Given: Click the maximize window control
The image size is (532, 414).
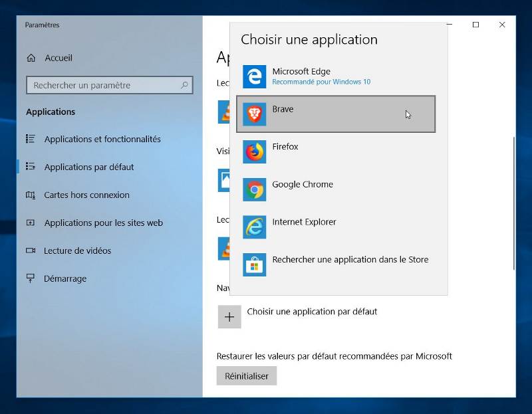Looking at the screenshot, I should tap(476, 25).
